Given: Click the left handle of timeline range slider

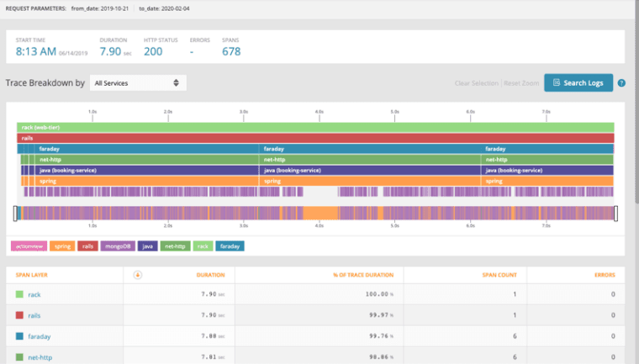Looking at the screenshot, I should (15, 214).
